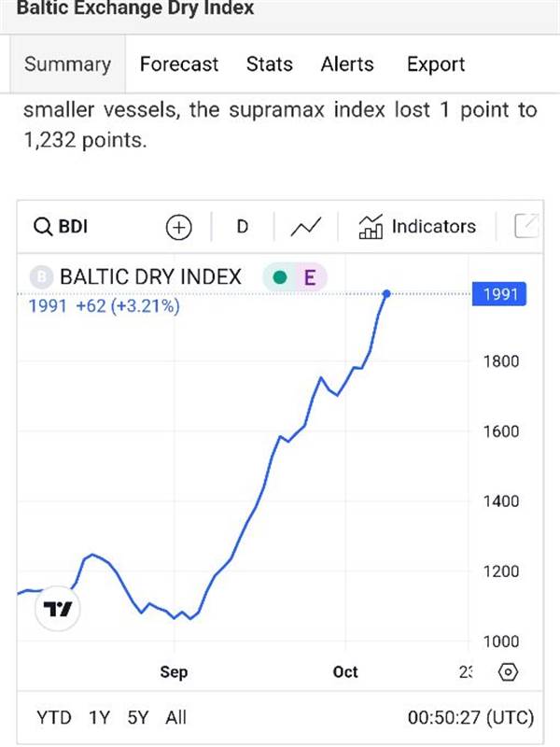Switch to the Forecast tab

click(179, 63)
